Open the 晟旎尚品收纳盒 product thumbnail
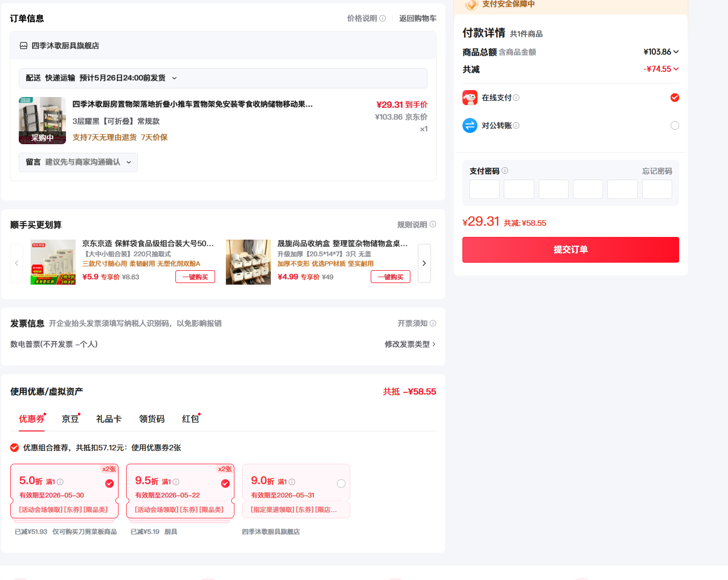This screenshot has width=728, height=580. point(248,262)
